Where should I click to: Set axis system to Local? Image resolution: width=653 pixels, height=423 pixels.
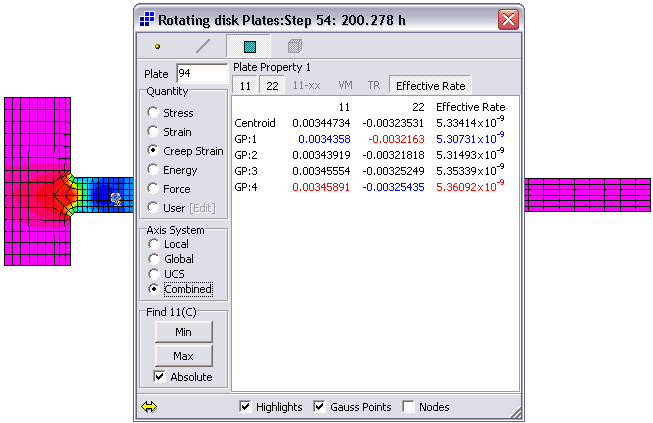(x=152, y=244)
